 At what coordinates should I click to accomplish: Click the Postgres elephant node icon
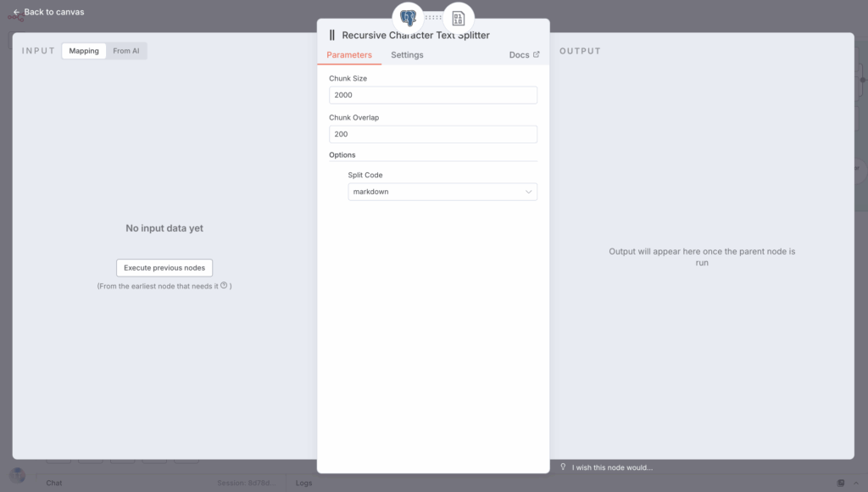click(409, 18)
